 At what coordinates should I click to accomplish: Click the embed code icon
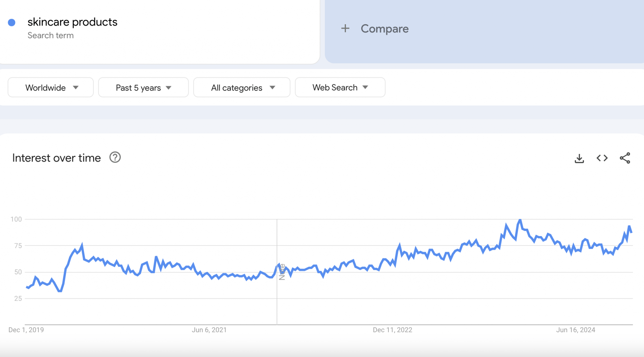602,158
